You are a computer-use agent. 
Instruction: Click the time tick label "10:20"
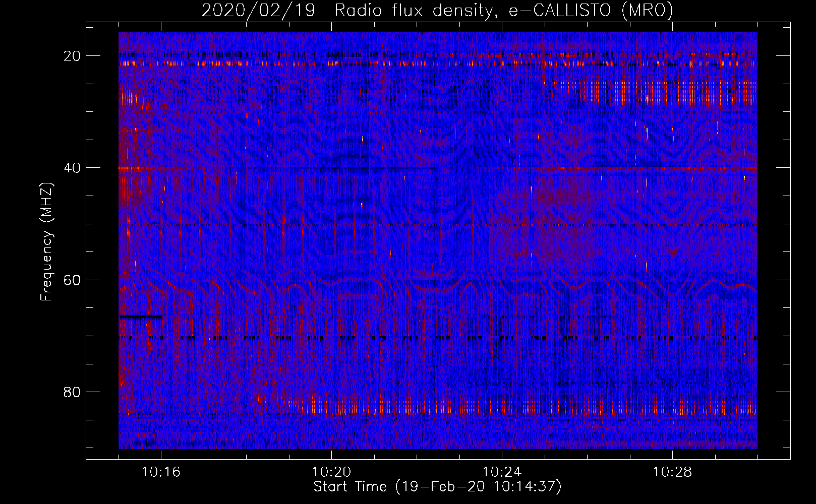[331, 472]
